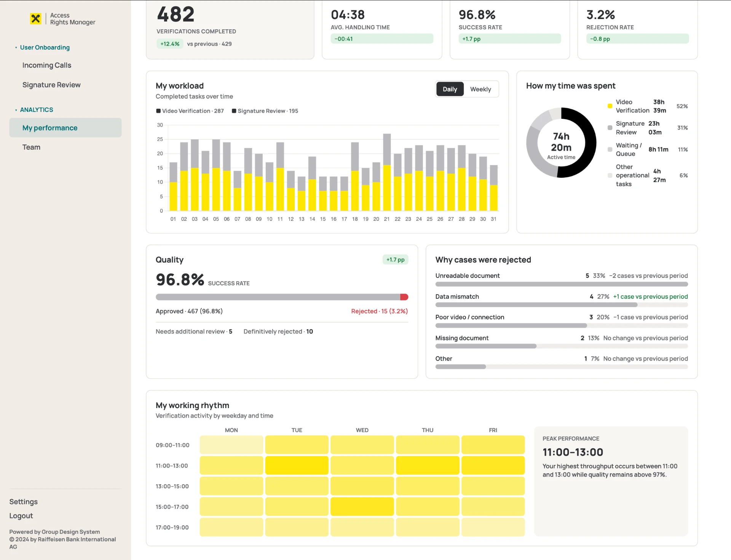Click Friday 17:00-19:00 heatmap cell
Screen dimensions: 731x560
(493, 527)
